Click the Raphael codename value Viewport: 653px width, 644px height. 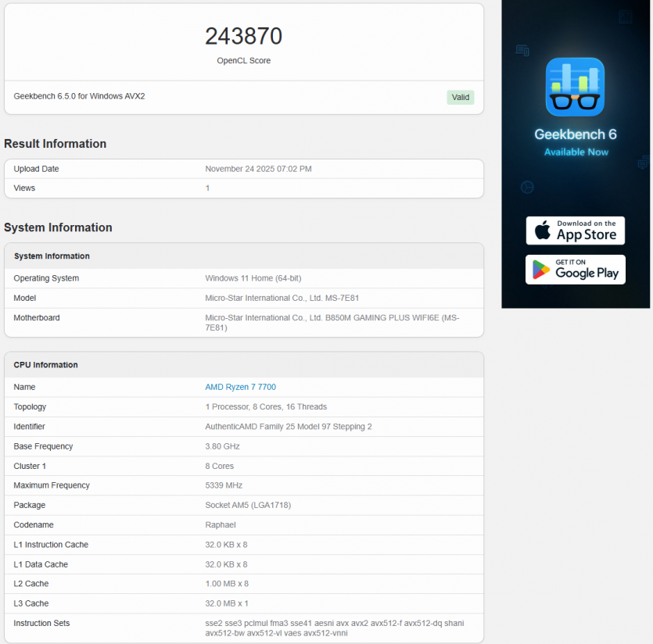click(x=220, y=524)
